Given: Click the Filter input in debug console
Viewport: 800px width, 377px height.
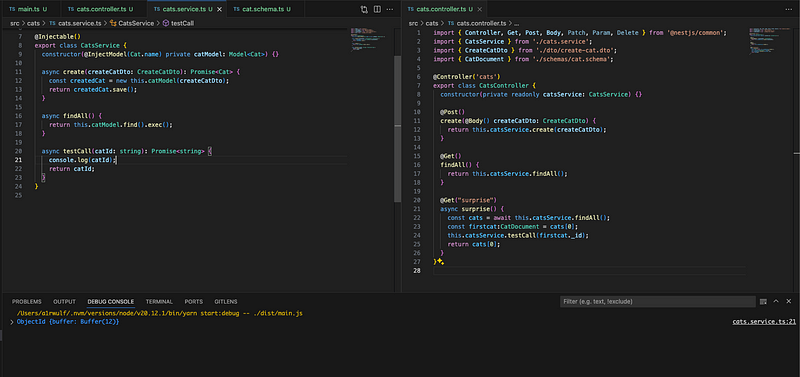Looking at the screenshot, I should pyautogui.click(x=658, y=301).
